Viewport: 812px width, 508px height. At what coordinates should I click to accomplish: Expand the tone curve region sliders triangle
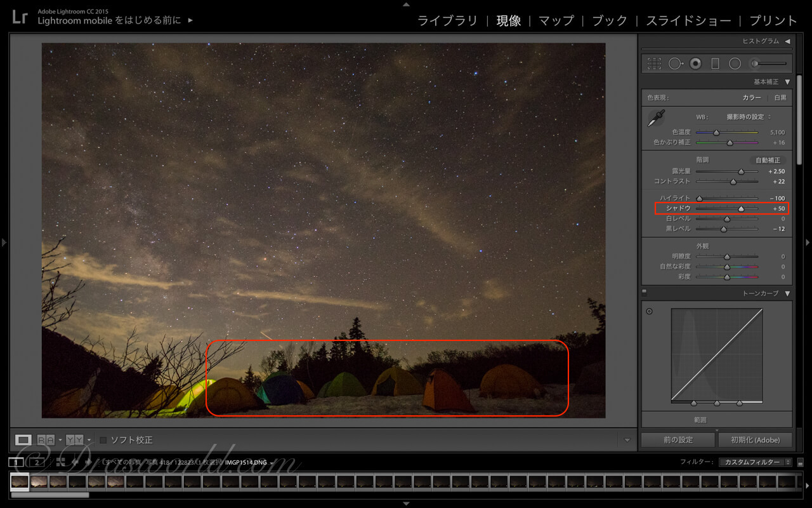click(717, 430)
